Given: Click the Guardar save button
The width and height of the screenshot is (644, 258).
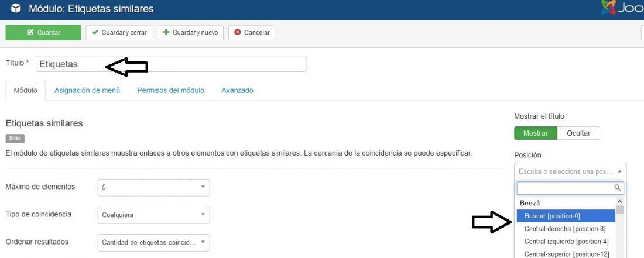Looking at the screenshot, I should (43, 33).
